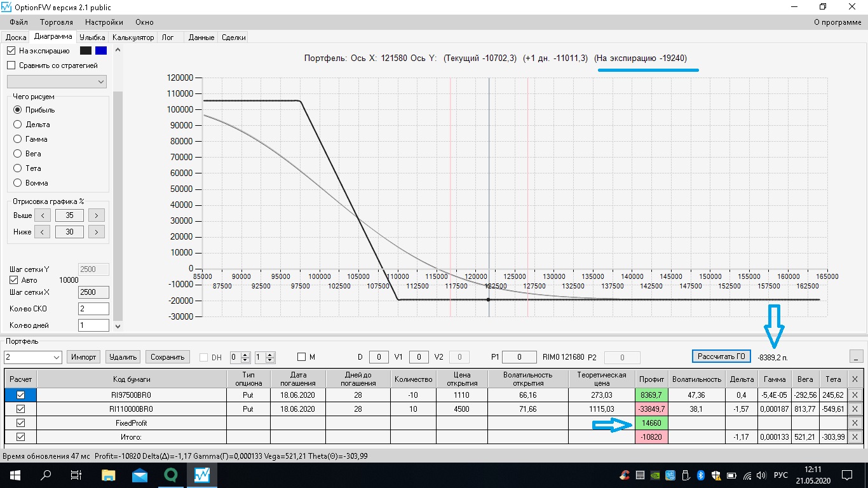Open the strategy comparison dropdown
This screenshot has width=868, height=488.
tap(57, 82)
